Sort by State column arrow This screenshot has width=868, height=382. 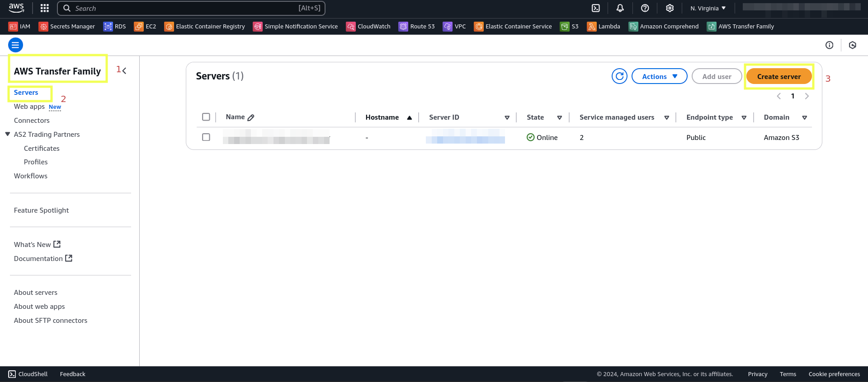[x=559, y=117]
